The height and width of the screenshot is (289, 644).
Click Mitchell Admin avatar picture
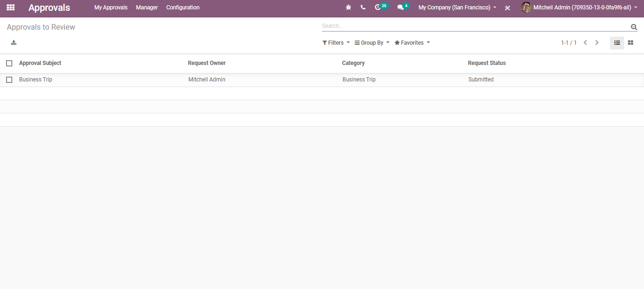(526, 8)
